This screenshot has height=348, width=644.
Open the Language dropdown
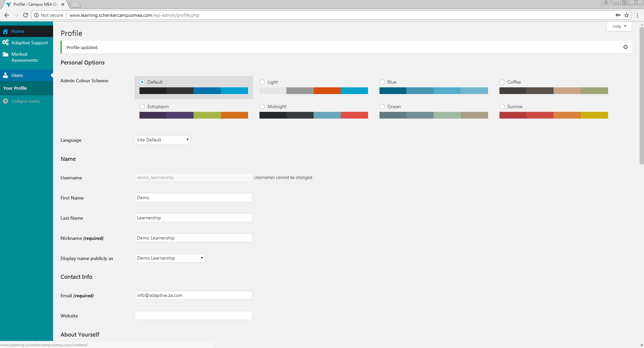tap(163, 140)
